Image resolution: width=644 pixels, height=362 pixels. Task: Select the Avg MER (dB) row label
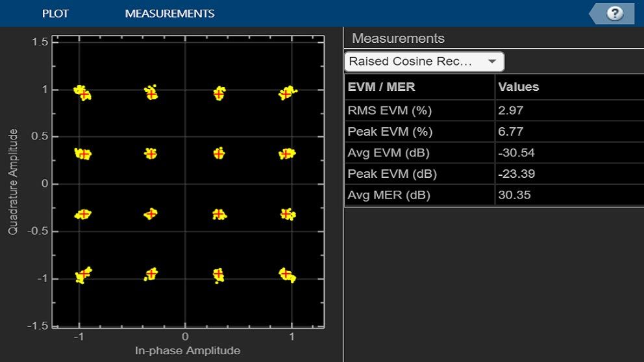[389, 195]
